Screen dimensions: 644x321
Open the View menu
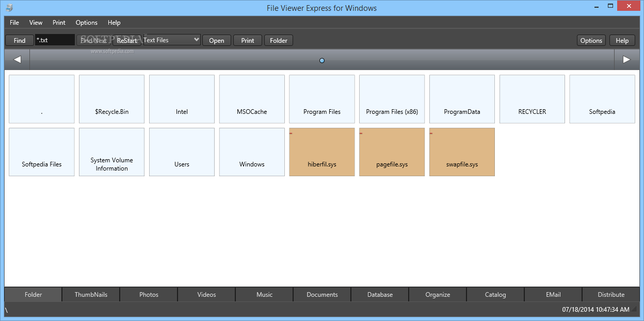[x=36, y=23]
